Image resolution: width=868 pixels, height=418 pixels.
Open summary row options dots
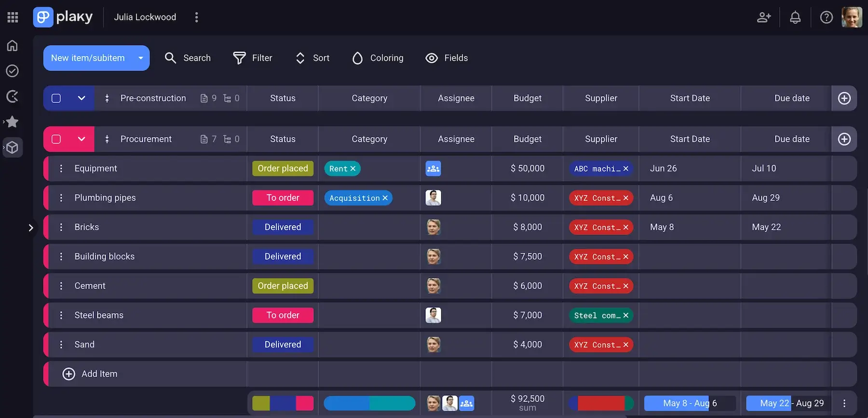844,403
